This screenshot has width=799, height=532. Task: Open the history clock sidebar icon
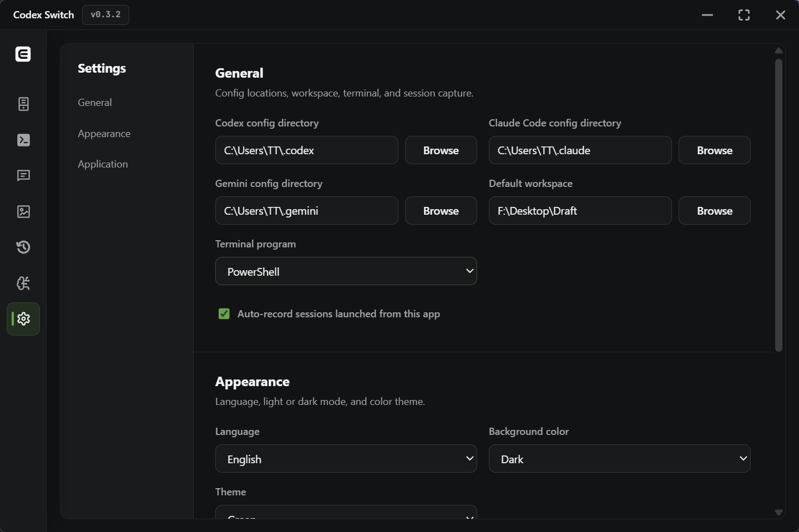[x=23, y=247]
